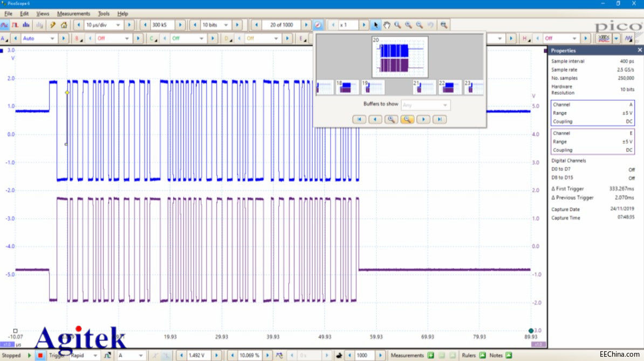
Task: Open Channel A range Auto dropdown
Action: pos(52,39)
